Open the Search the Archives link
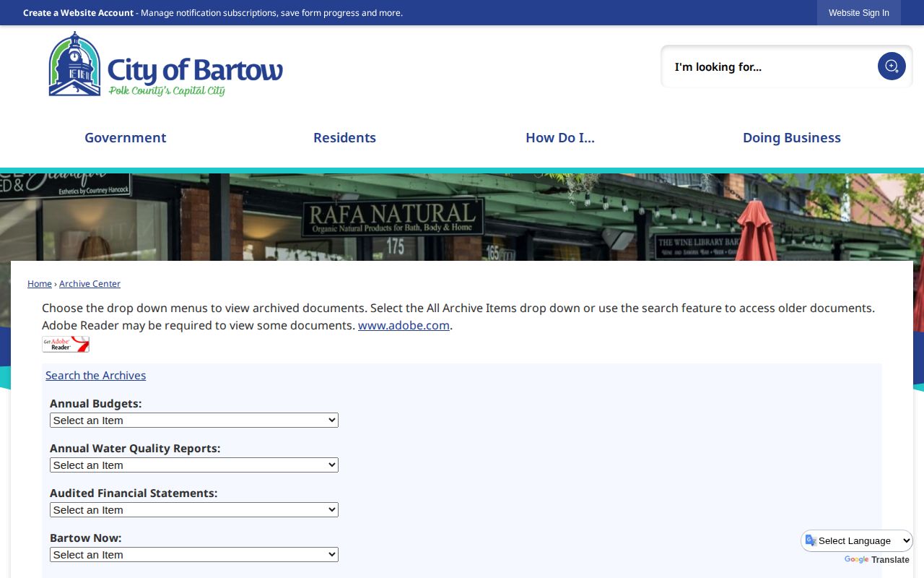 pyautogui.click(x=95, y=375)
